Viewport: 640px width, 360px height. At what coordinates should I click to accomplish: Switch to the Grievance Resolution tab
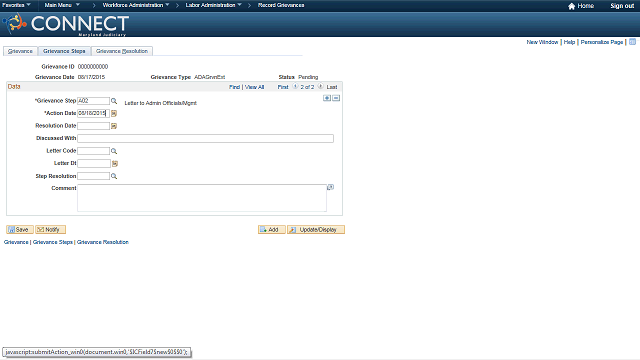click(122, 51)
